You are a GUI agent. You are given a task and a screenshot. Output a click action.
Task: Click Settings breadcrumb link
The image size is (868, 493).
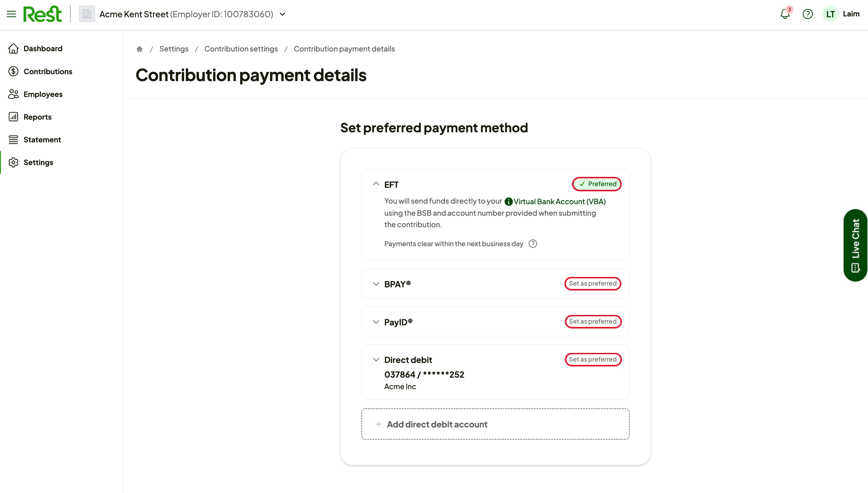pyautogui.click(x=174, y=49)
